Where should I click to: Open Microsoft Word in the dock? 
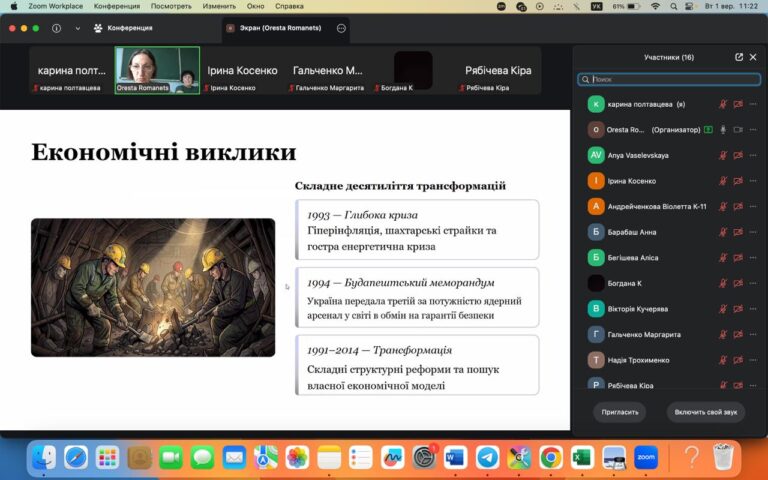click(456, 458)
